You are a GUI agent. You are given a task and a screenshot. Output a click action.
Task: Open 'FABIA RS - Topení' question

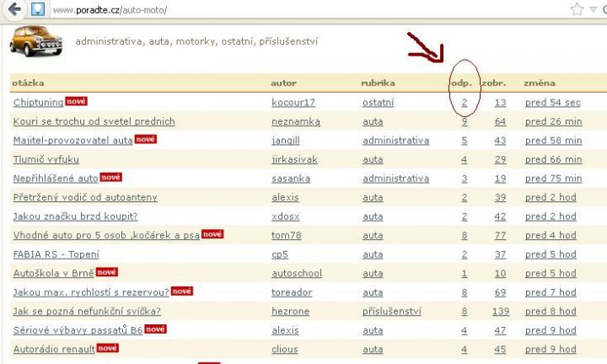(x=56, y=254)
